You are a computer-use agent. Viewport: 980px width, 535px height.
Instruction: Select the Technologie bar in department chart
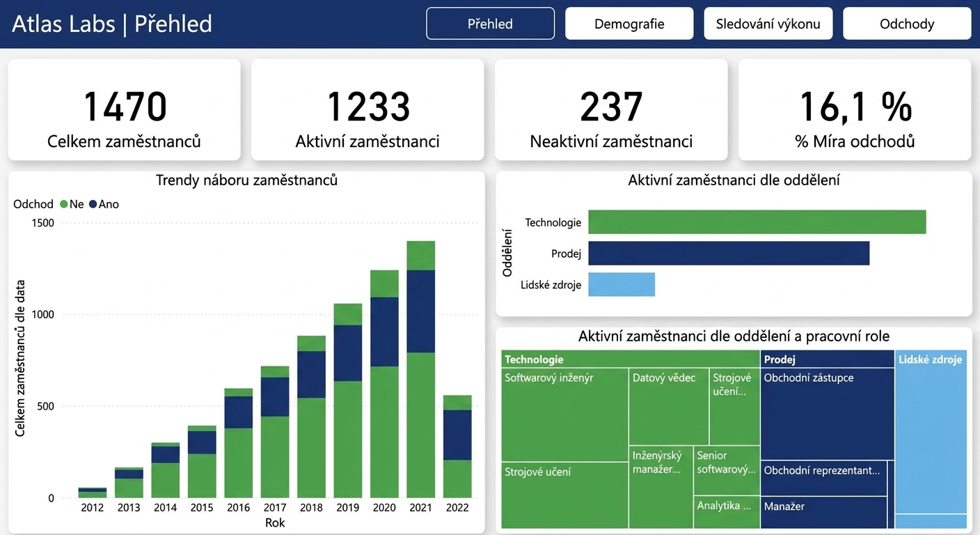point(757,222)
